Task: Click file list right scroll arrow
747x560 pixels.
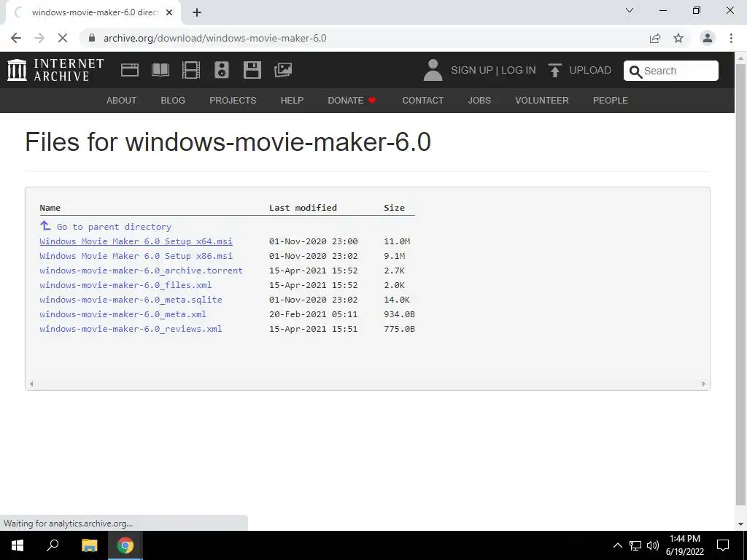Action: pos(704,384)
